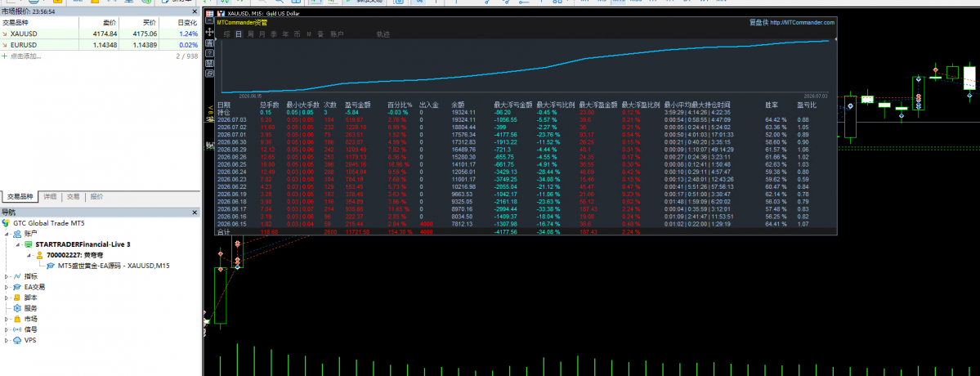Click the GTC Global Trade MT5 logo icon
Screen dimensions: 980x376
coord(7,223)
